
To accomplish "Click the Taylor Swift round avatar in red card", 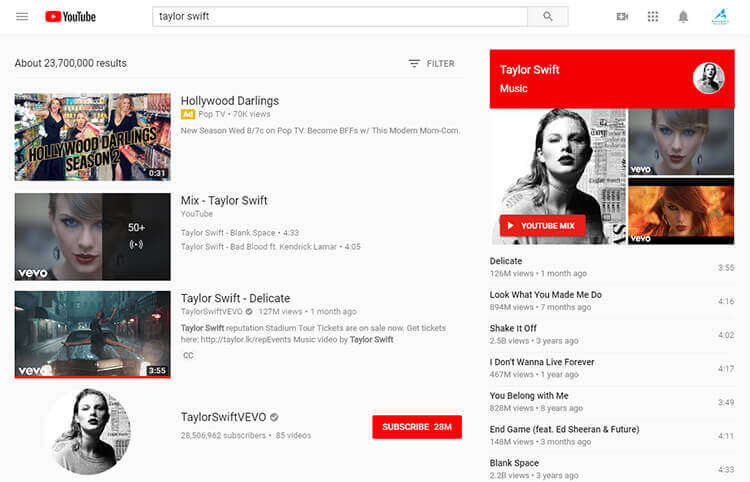I will coord(708,78).
